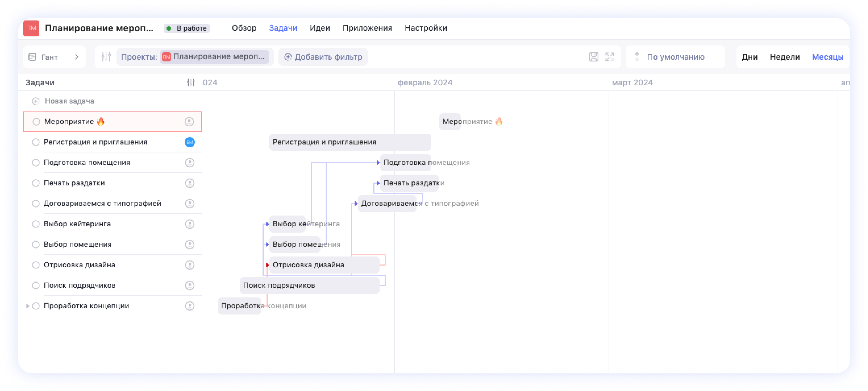Open the filter settings sliders icon

pos(106,57)
